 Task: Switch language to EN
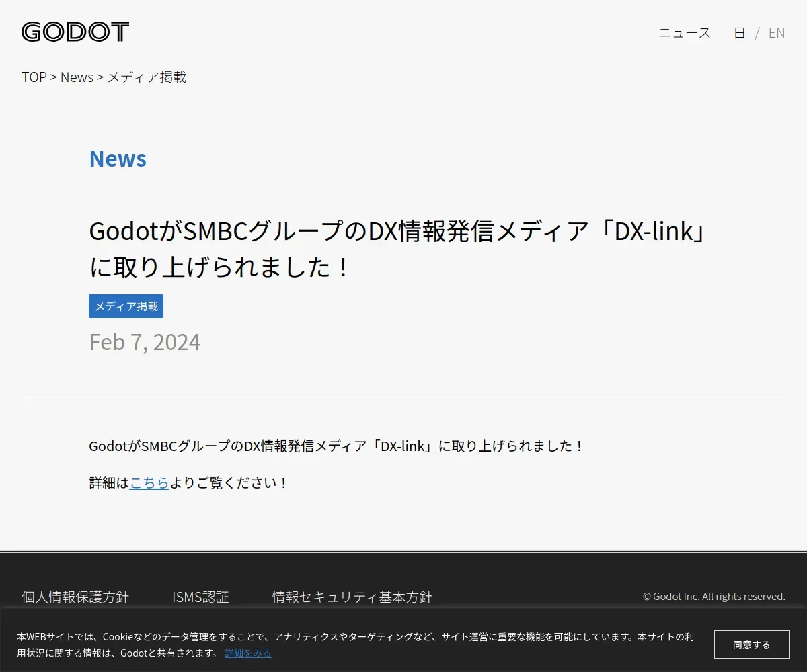[777, 32]
